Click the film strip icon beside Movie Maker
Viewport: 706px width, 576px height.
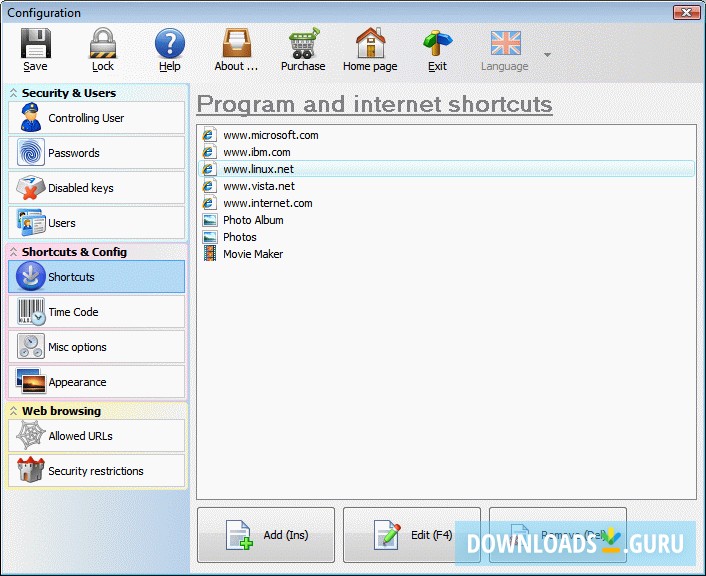pyautogui.click(x=210, y=254)
